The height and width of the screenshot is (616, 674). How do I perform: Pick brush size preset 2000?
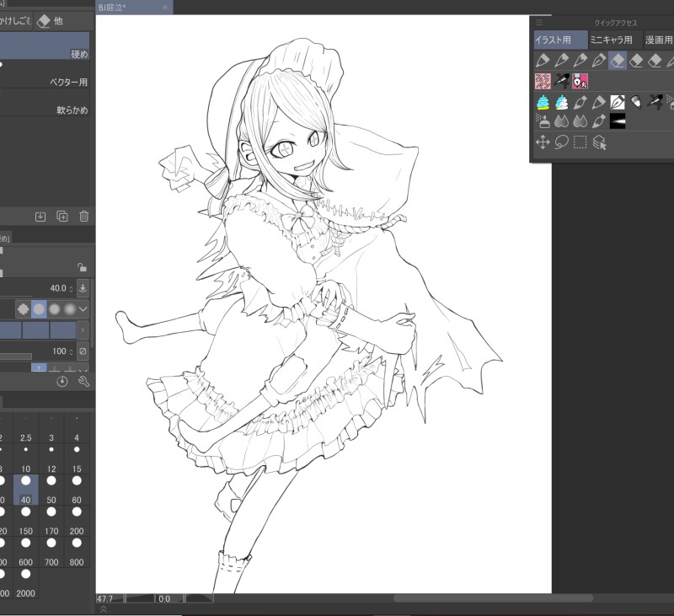click(x=26, y=582)
